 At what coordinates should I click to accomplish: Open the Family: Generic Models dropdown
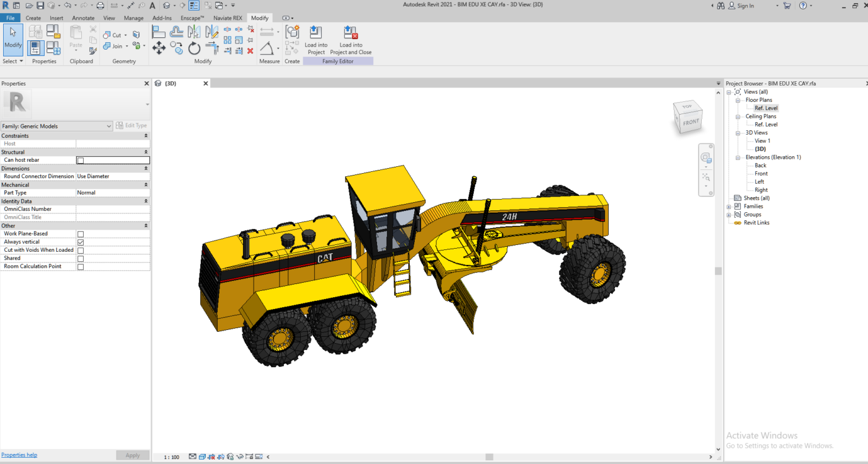(57, 126)
